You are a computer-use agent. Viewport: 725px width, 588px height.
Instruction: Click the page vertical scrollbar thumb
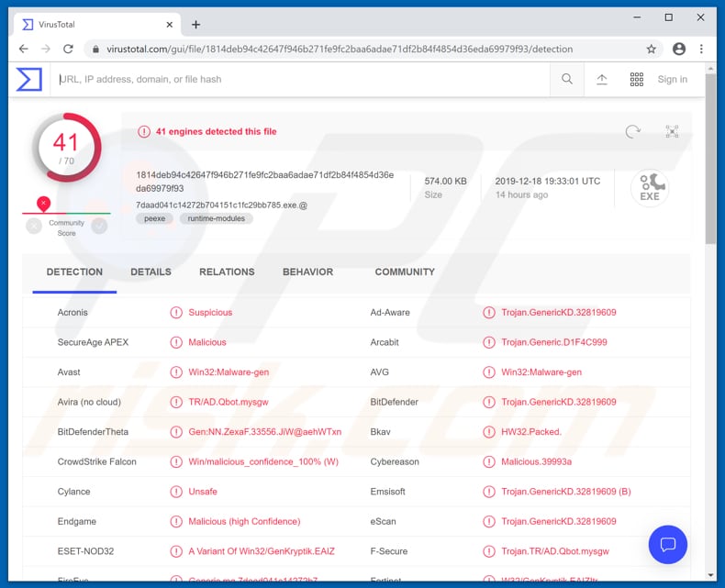(710, 158)
